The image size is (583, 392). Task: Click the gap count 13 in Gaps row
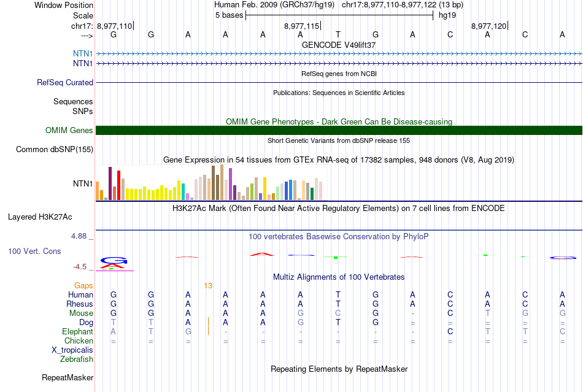[x=208, y=285]
